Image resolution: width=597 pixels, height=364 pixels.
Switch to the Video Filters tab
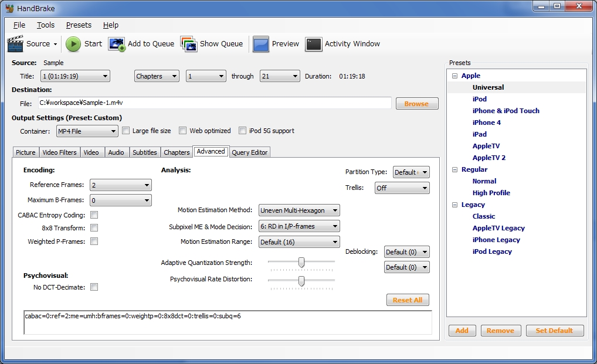pyautogui.click(x=59, y=152)
